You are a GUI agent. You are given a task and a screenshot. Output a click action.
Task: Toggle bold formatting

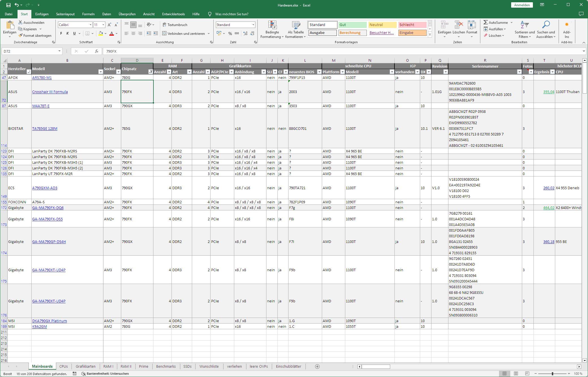61,33
